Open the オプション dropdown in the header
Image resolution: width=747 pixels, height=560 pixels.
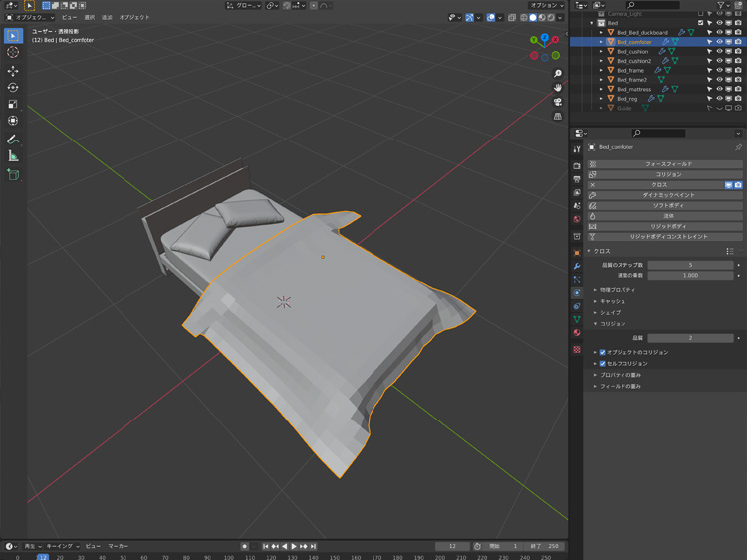(546, 5)
